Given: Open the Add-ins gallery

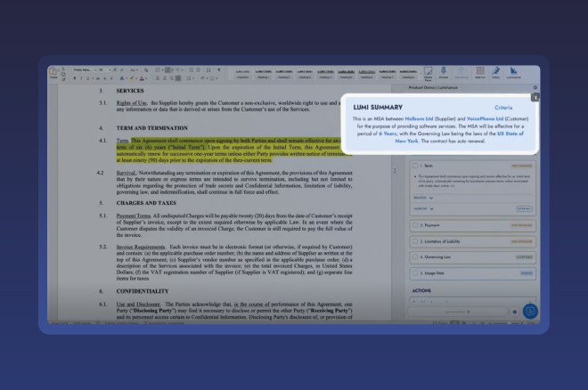Looking at the screenshot, I should point(480,73).
